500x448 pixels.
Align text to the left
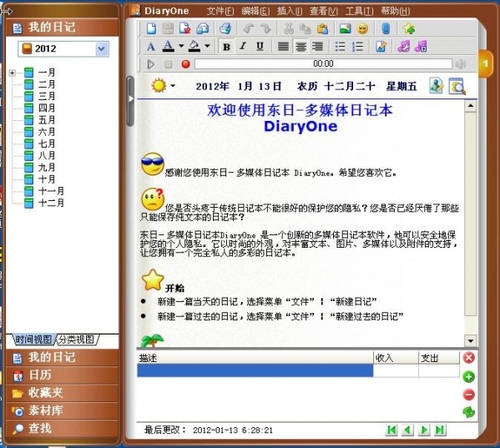[x=283, y=46]
